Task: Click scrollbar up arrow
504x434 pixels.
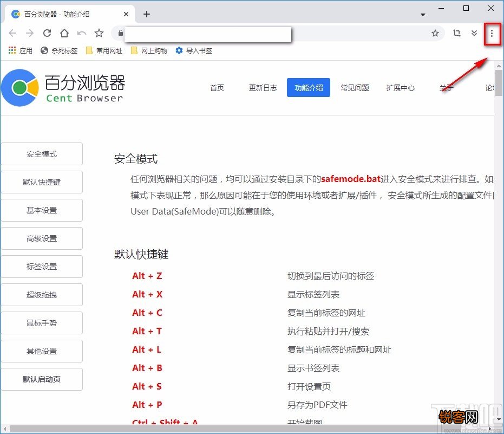Action: click(499, 66)
